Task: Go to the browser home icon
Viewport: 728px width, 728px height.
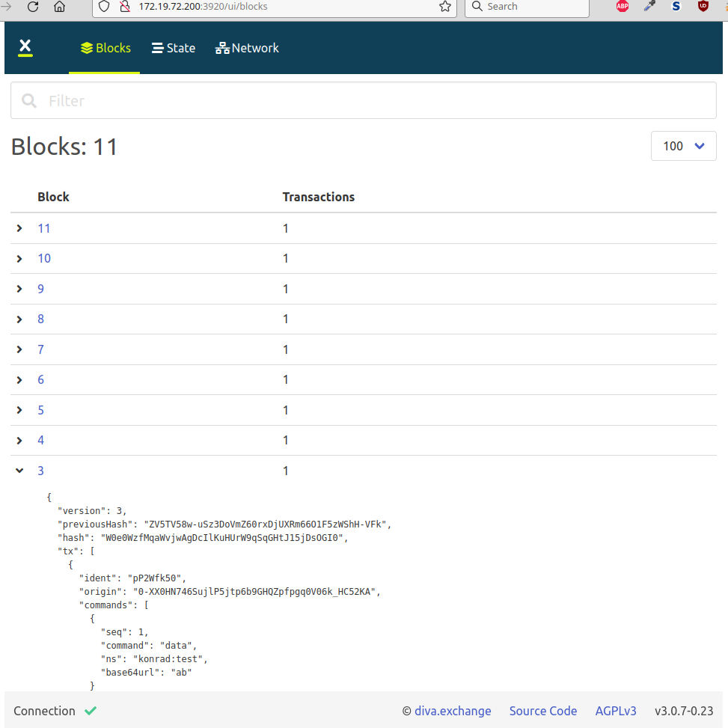Action: [59, 7]
